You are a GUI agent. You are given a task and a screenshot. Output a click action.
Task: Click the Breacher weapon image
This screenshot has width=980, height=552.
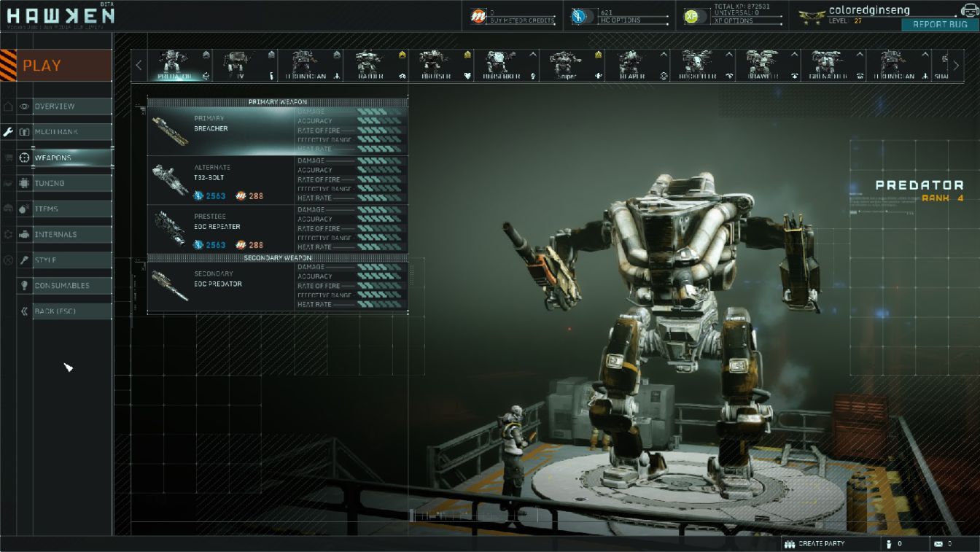coord(170,131)
